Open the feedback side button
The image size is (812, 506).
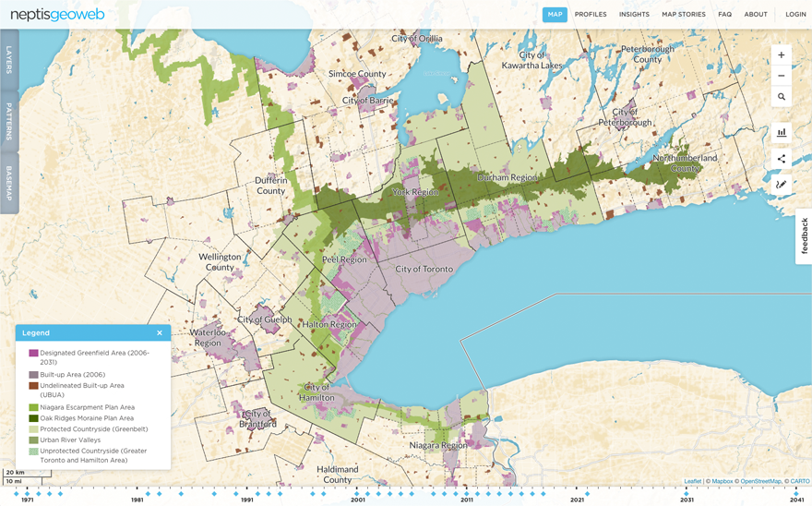(804, 236)
